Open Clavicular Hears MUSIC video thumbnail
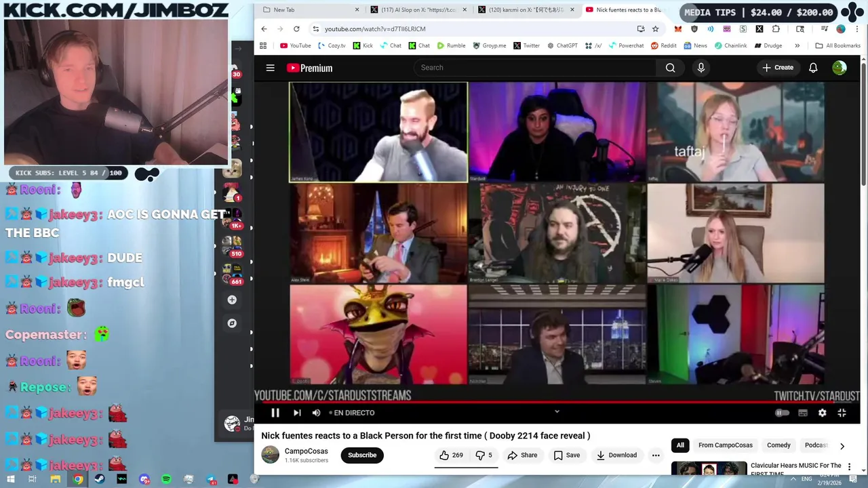The image size is (868, 488). [x=709, y=468]
